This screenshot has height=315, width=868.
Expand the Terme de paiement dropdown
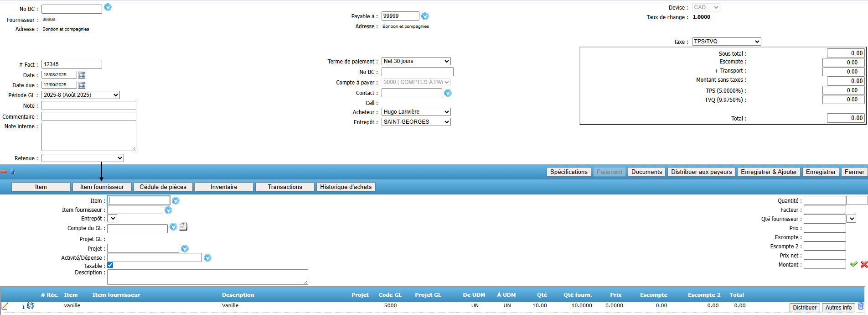click(x=416, y=61)
